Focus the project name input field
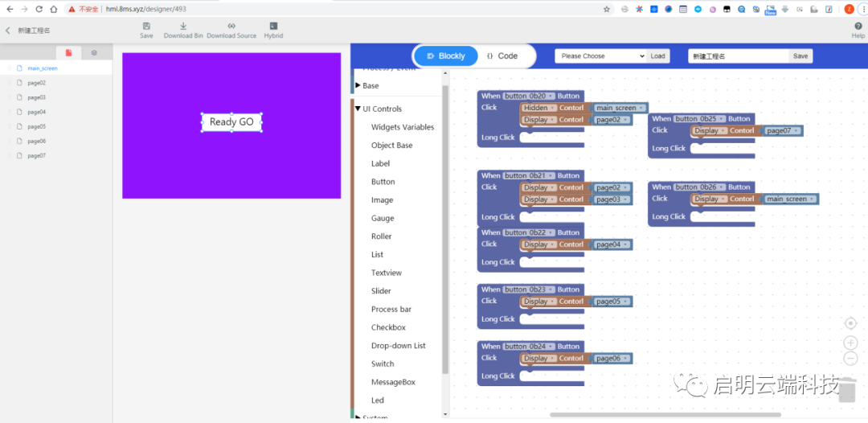868x423 pixels. tap(739, 56)
